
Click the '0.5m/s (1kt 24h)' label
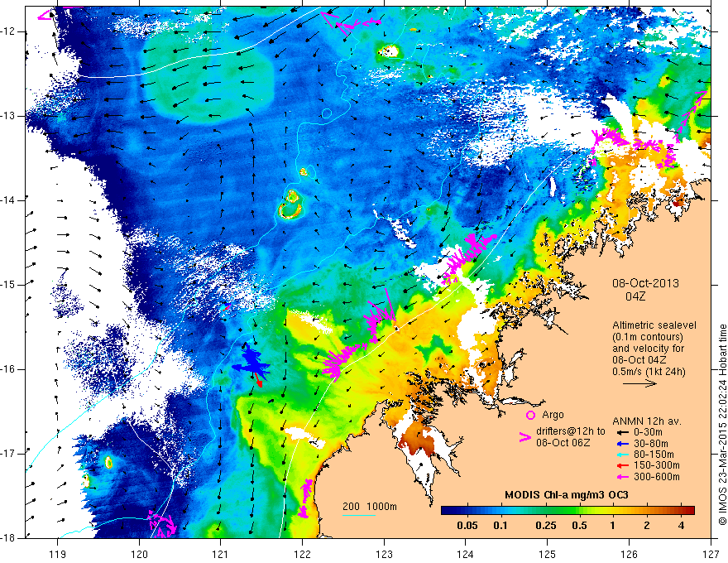pos(649,372)
